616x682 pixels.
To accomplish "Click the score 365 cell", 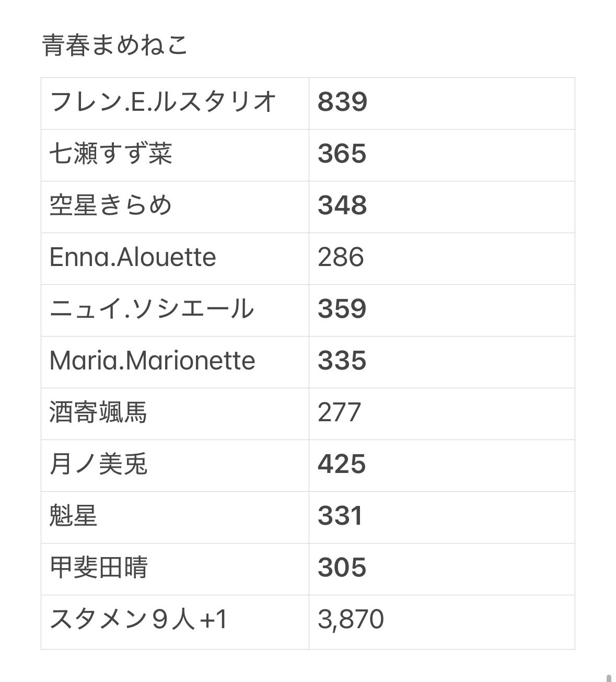I will pyautogui.click(x=342, y=154).
